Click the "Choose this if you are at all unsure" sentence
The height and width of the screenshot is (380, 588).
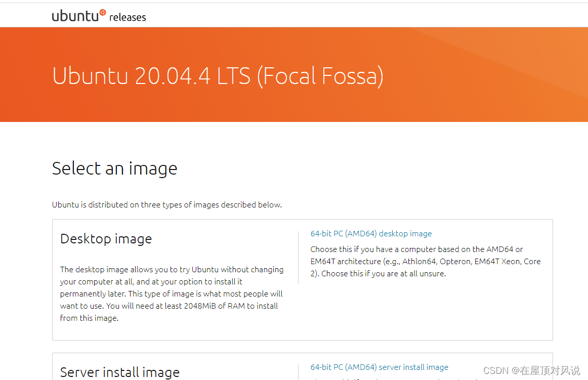click(384, 273)
